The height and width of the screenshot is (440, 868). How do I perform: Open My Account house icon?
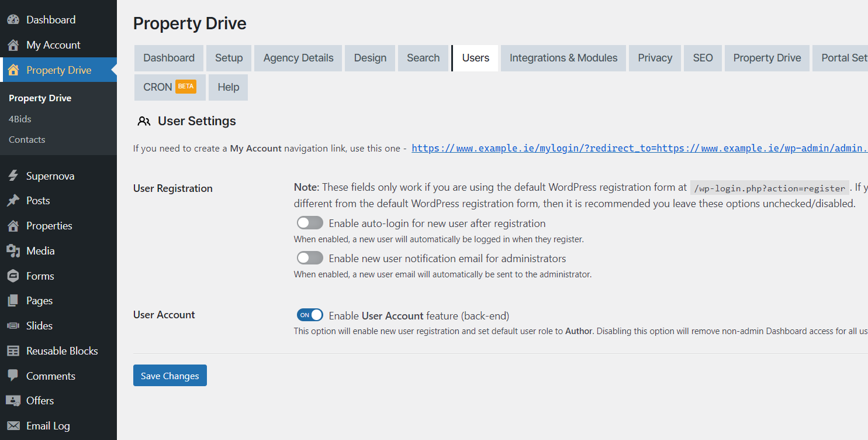pos(13,45)
